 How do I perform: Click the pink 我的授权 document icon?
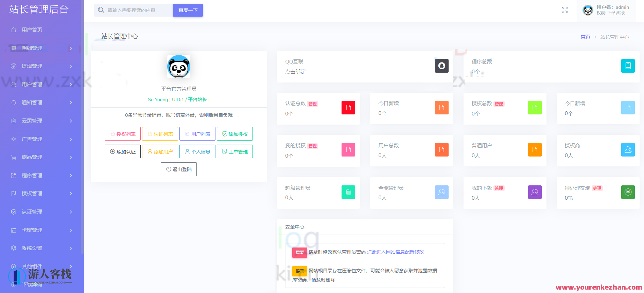348,150
